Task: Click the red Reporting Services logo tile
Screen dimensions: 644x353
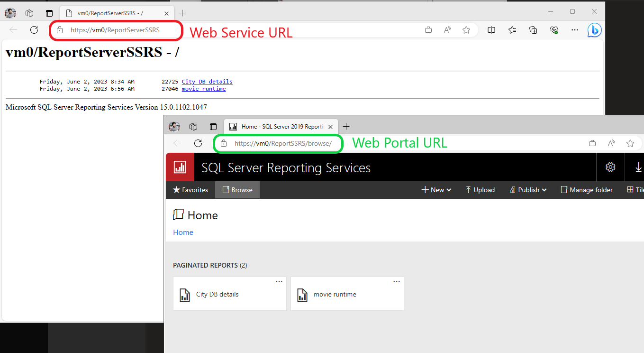Action: tap(180, 167)
